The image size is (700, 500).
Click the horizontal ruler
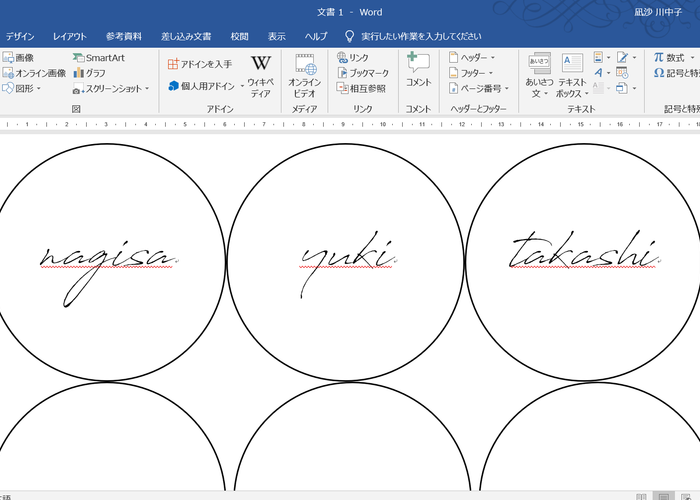coord(350,124)
